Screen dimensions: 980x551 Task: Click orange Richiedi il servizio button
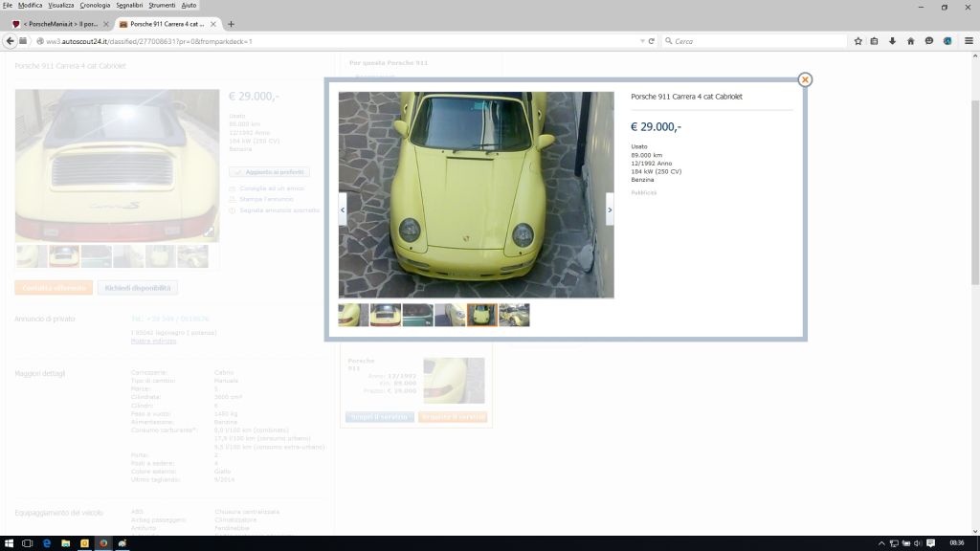(453, 417)
